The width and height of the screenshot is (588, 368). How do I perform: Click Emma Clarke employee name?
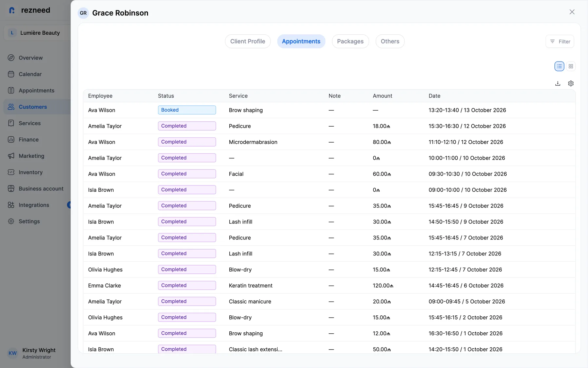pos(105,286)
